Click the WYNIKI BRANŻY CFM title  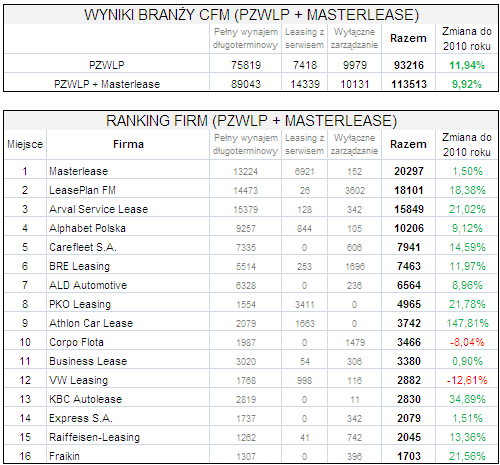tap(252, 15)
